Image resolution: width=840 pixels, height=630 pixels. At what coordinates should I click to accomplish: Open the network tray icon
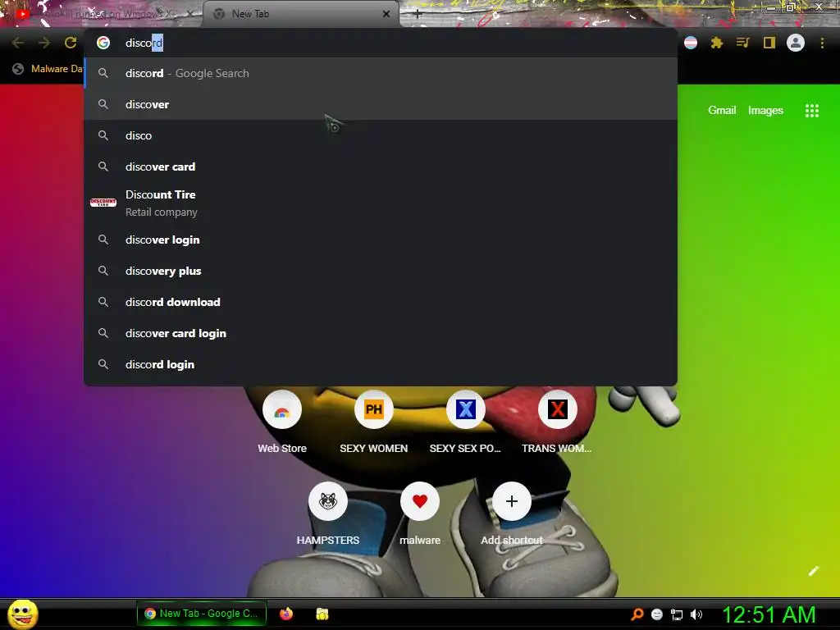677,614
